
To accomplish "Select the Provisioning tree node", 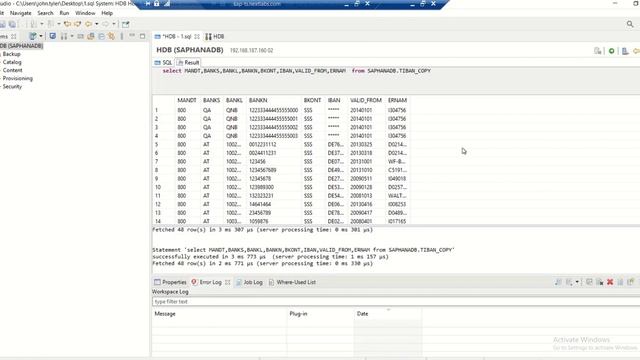I will point(18,78).
